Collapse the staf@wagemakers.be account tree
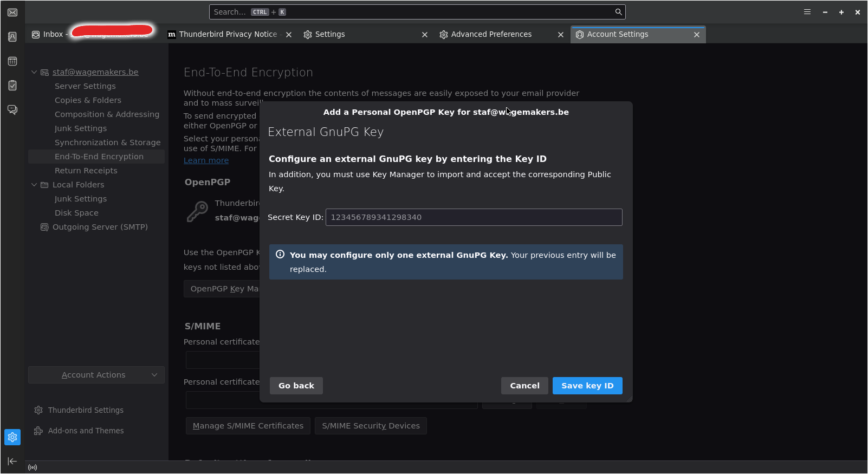Screen dimensions: 868x474 [34, 72]
